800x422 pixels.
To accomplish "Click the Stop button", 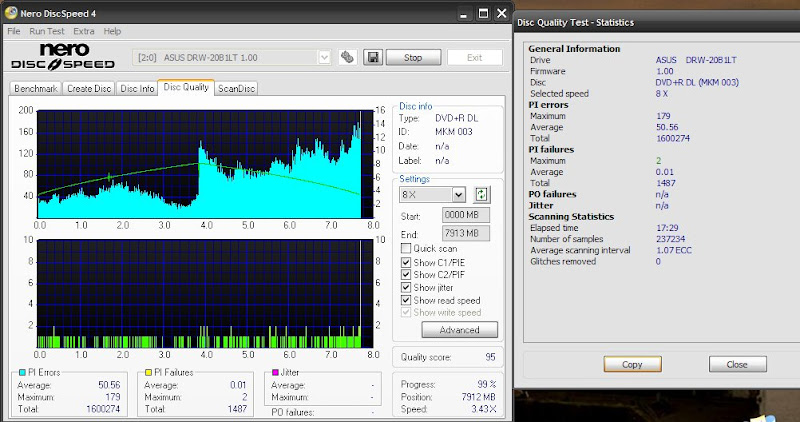I will point(413,58).
